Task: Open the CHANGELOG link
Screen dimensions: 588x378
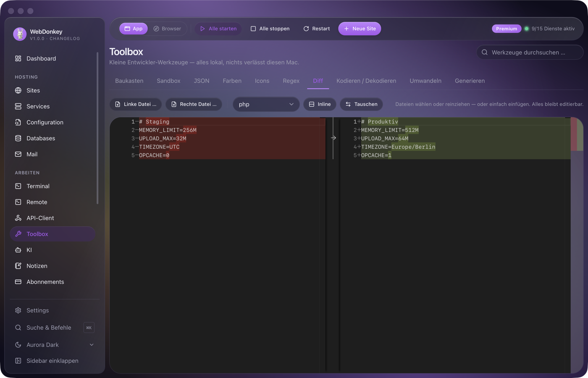Action: 65,39
